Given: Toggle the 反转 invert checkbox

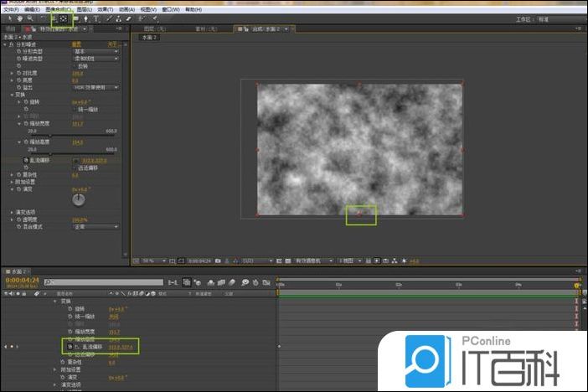Looking at the screenshot, I should [74, 65].
